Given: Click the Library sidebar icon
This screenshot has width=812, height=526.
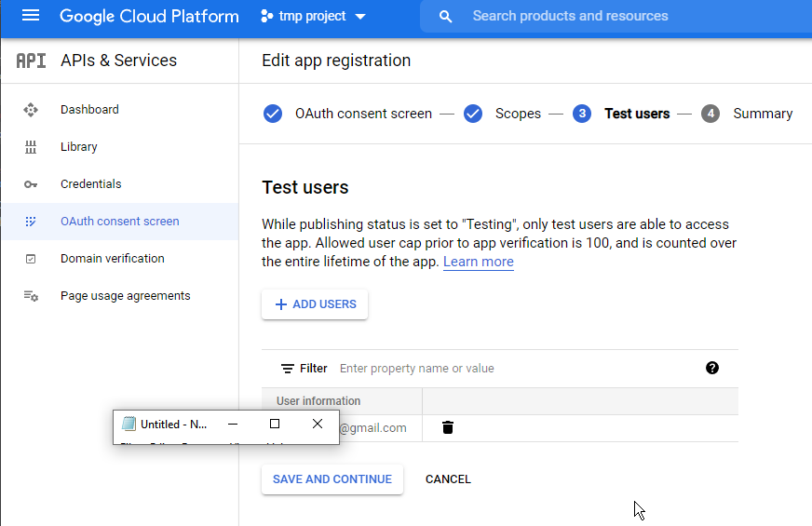Looking at the screenshot, I should [x=31, y=147].
